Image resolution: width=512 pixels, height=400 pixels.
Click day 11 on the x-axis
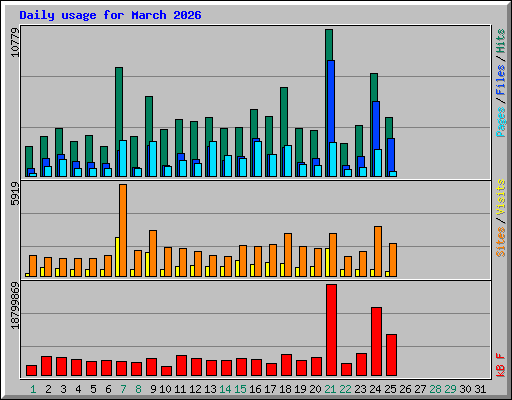180,389
